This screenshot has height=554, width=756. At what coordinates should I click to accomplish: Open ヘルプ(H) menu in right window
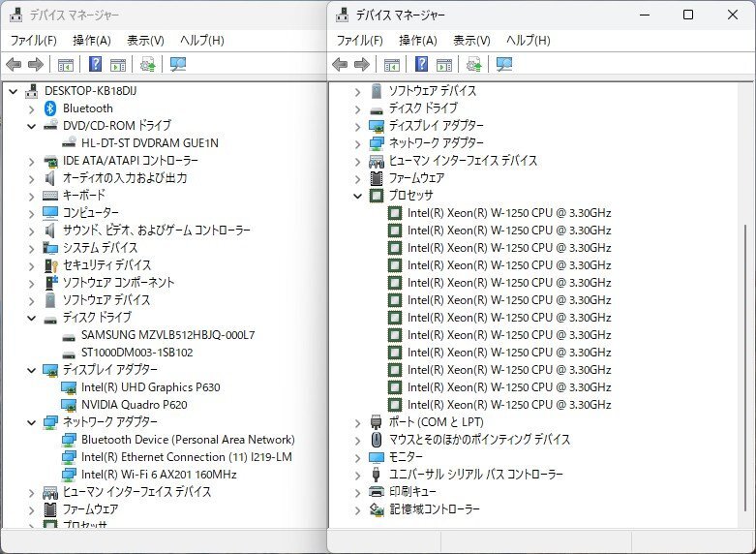tap(529, 41)
